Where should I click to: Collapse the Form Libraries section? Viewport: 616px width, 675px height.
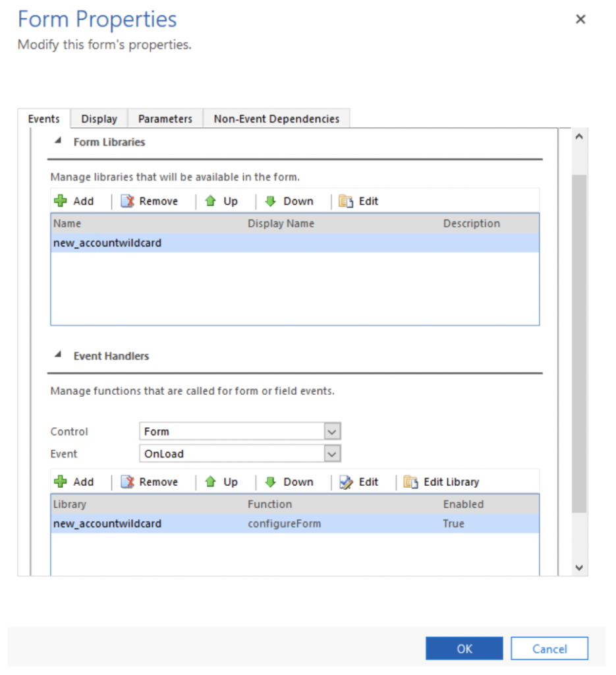point(58,140)
